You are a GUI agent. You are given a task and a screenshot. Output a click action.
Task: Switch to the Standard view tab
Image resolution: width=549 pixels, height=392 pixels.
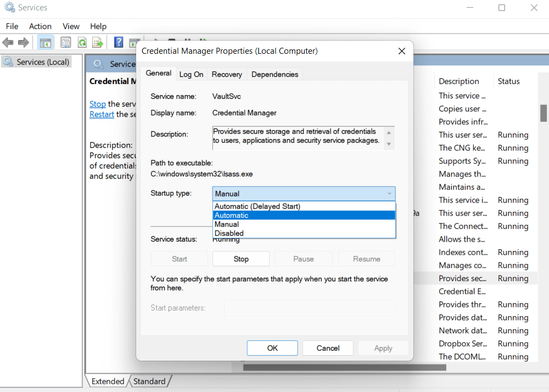149,381
